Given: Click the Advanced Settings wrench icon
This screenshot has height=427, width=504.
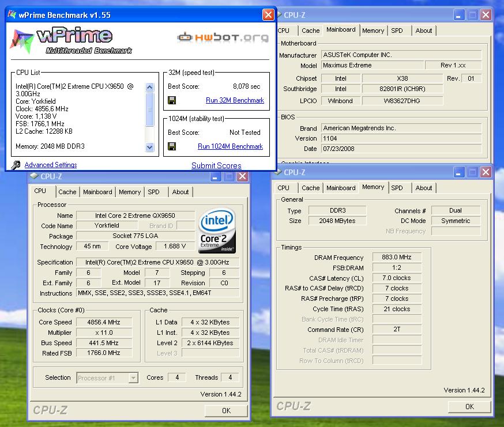Looking at the screenshot, I should (16, 165).
